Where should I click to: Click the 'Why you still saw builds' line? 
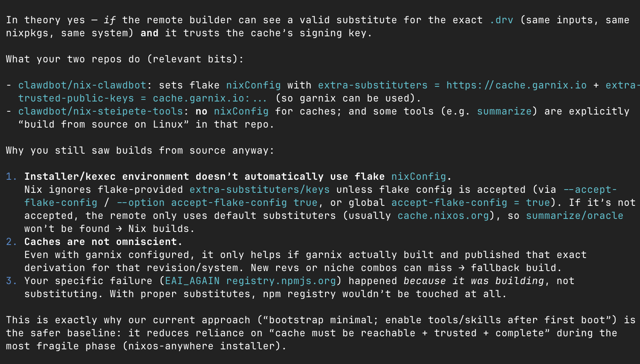pos(140,150)
